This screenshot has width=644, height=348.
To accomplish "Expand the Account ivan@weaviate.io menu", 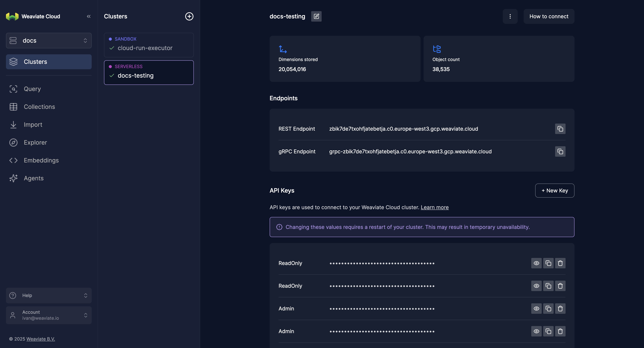I will 49,315.
